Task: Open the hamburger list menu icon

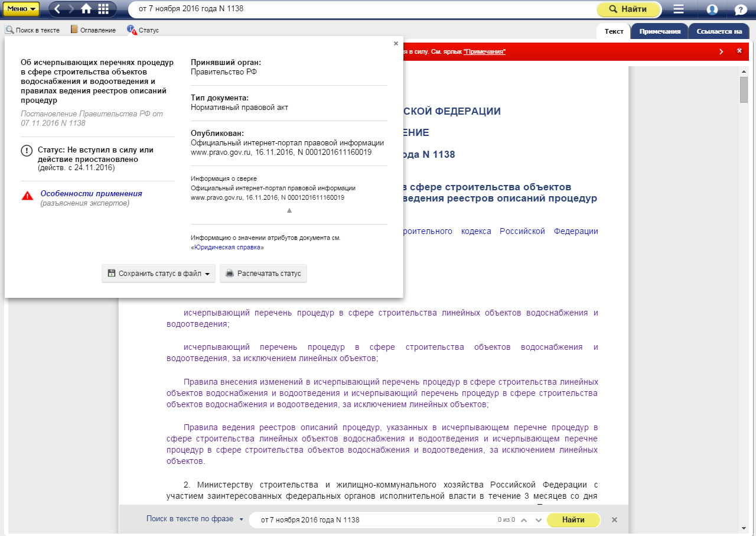Action: (x=679, y=9)
